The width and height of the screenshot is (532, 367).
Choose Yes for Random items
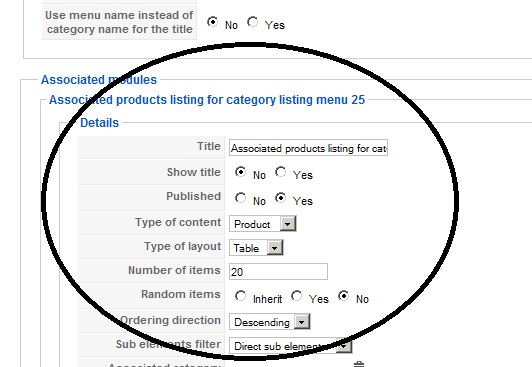click(297, 296)
